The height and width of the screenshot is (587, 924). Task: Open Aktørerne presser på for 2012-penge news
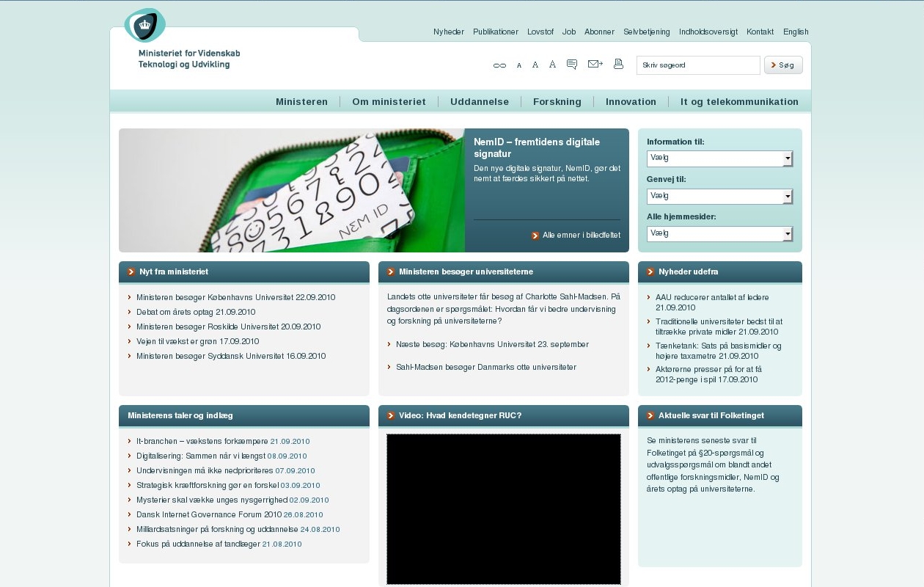click(708, 374)
